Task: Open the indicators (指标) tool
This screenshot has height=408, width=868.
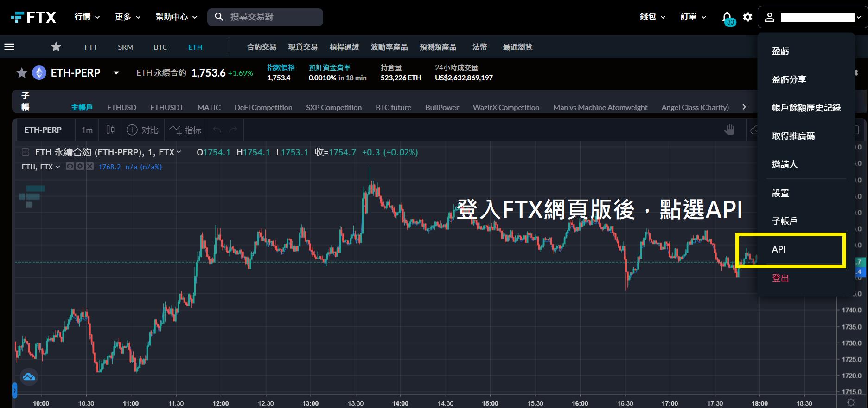Action: click(185, 130)
